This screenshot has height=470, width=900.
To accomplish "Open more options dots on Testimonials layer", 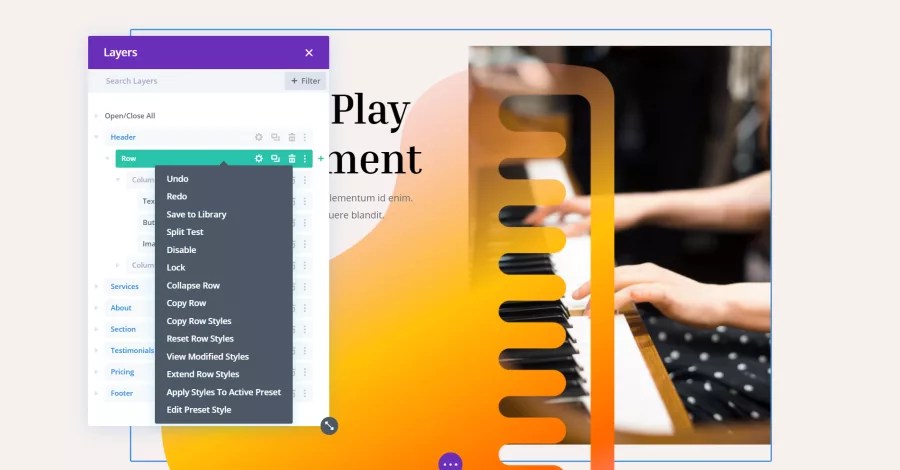I will tap(305, 351).
